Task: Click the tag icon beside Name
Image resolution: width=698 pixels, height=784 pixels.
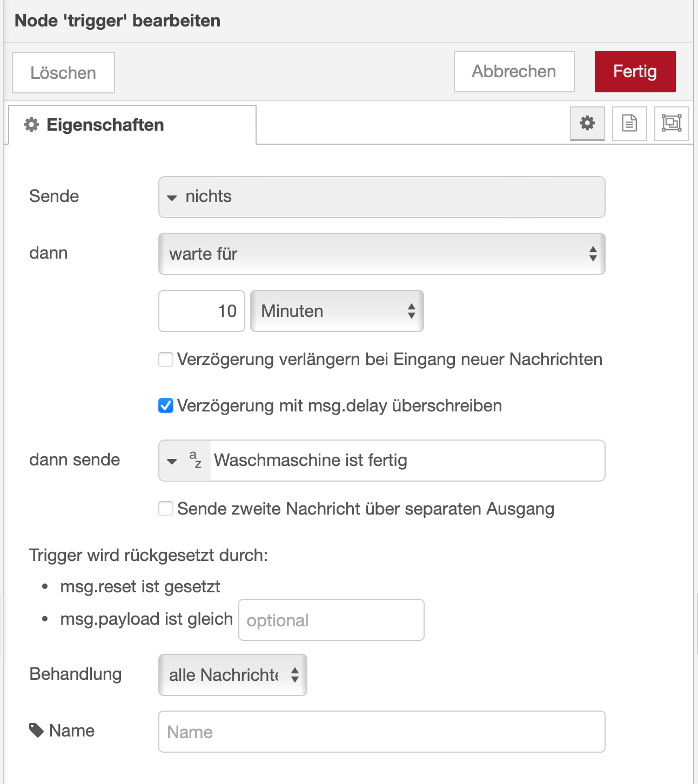Action: point(36,731)
